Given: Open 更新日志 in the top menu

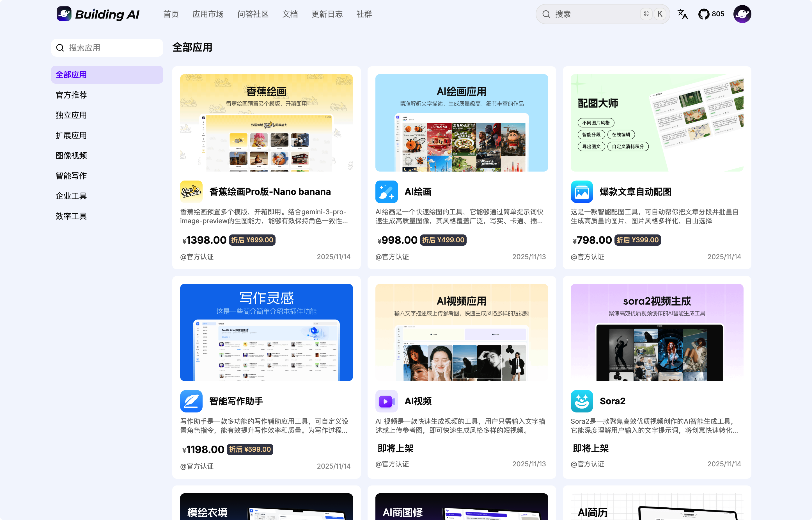Looking at the screenshot, I should coord(327,14).
